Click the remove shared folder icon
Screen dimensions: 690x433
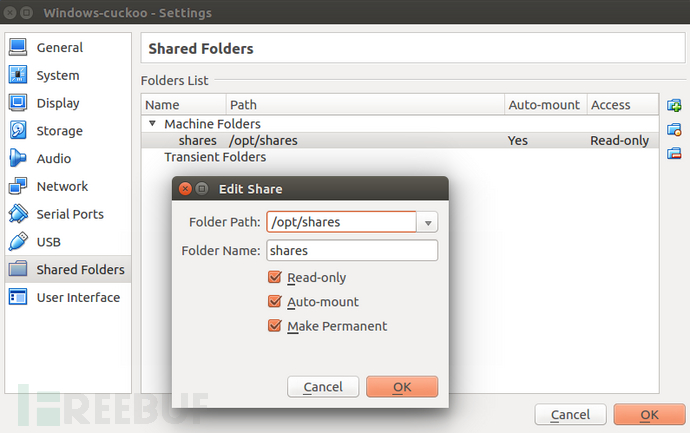click(674, 153)
